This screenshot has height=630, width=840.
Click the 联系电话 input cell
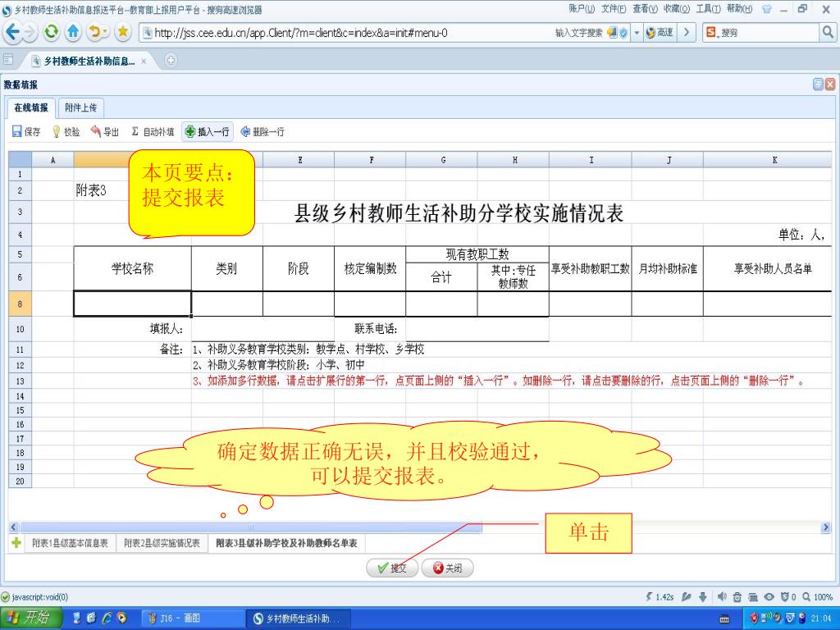coord(477,329)
